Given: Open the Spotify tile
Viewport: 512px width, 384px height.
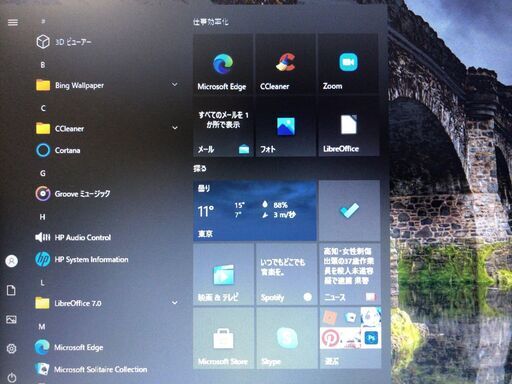Looking at the screenshot, I should (x=286, y=274).
